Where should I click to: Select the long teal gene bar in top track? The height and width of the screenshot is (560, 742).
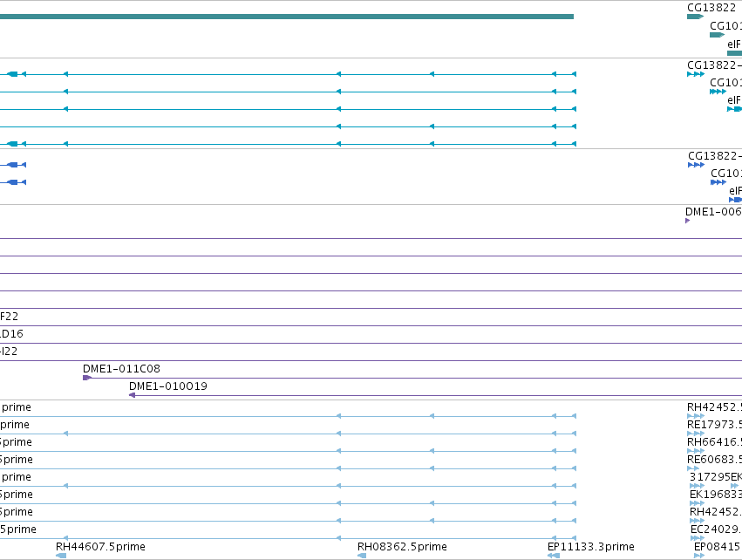pos(287,17)
